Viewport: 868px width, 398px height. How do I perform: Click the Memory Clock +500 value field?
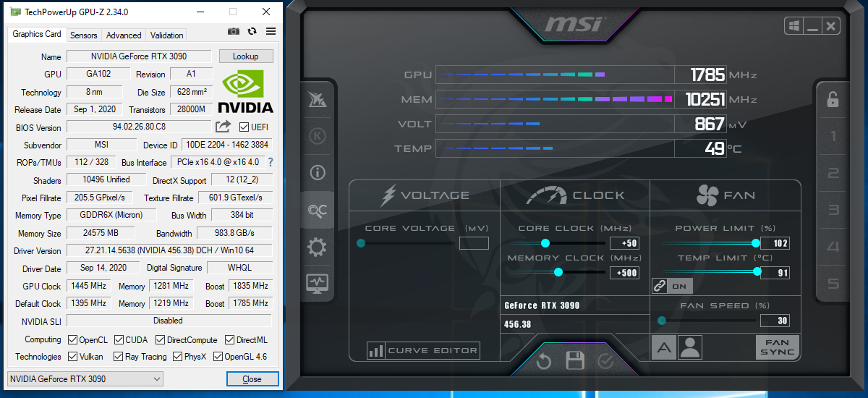(625, 273)
